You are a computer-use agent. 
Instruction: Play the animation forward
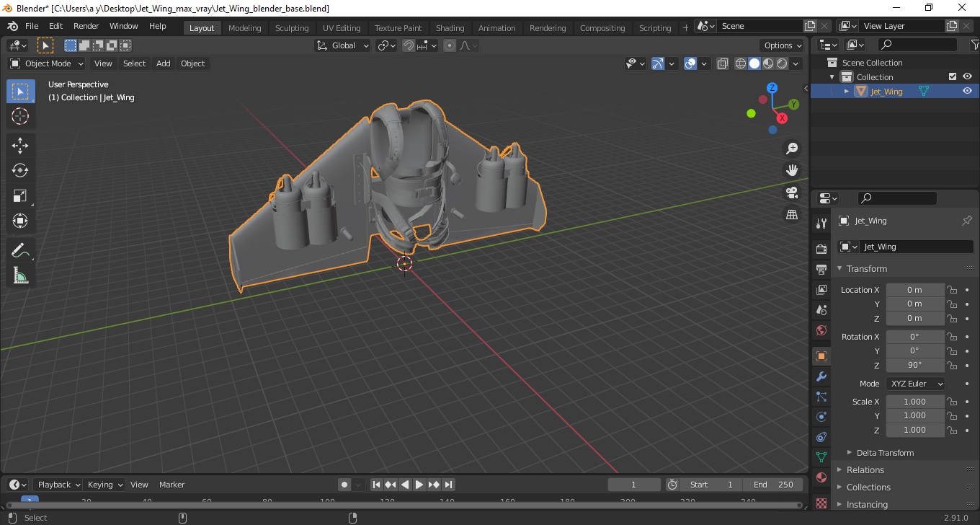[419, 485]
